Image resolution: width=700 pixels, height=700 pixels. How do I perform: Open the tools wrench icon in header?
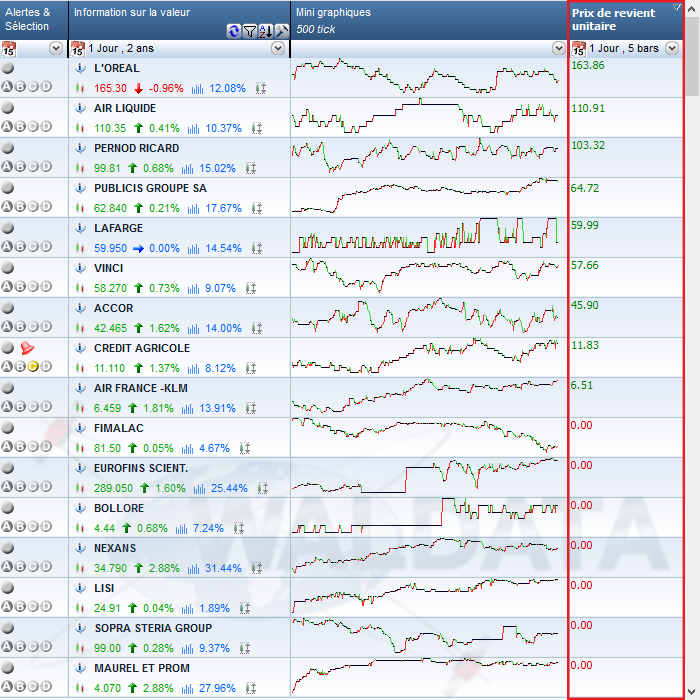(x=282, y=31)
